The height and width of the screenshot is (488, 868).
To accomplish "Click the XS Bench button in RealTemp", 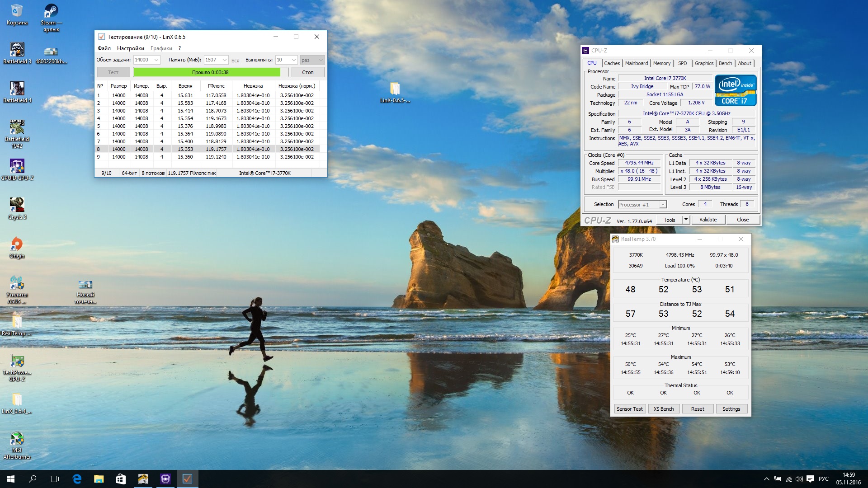I will pyautogui.click(x=663, y=409).
